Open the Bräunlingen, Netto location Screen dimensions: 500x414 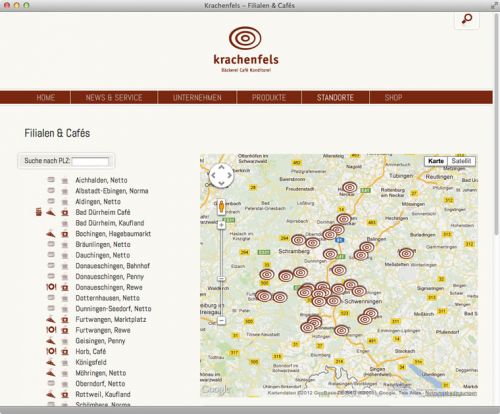point(103,244)
